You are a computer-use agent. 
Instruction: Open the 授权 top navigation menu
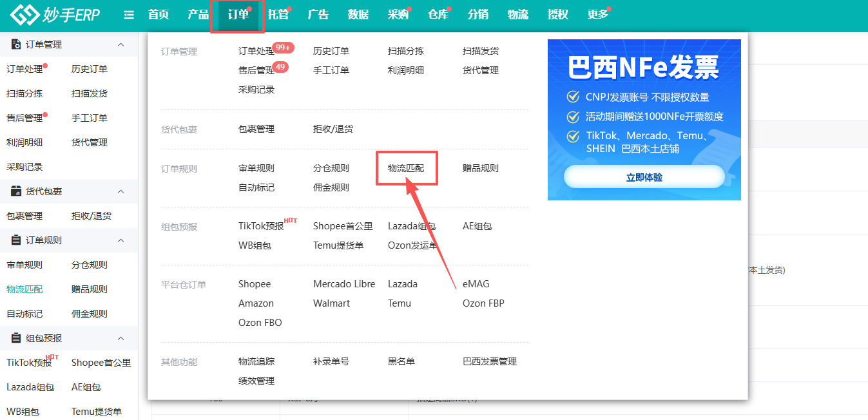558,14
